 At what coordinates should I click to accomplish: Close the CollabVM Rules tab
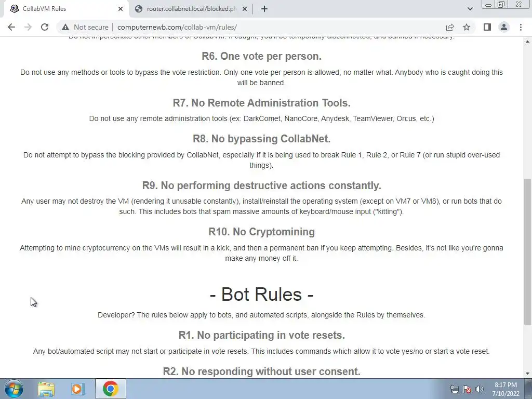pos(121,9)
